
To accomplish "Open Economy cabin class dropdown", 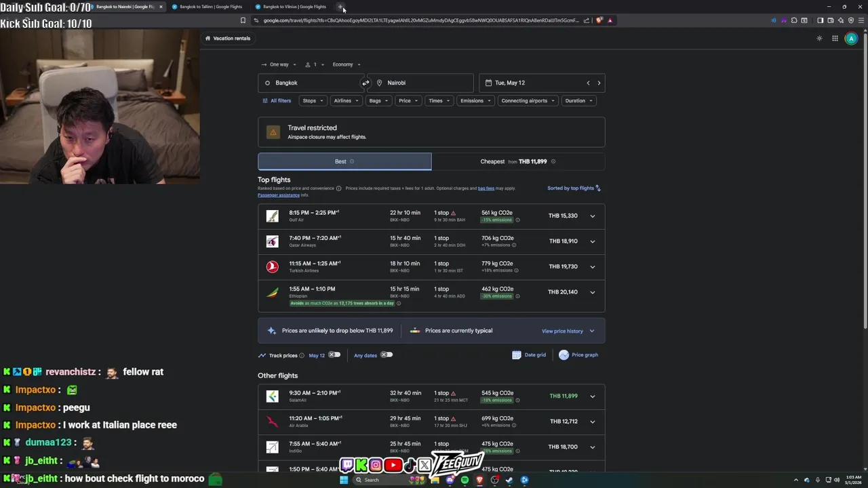I will pos(347,64).
